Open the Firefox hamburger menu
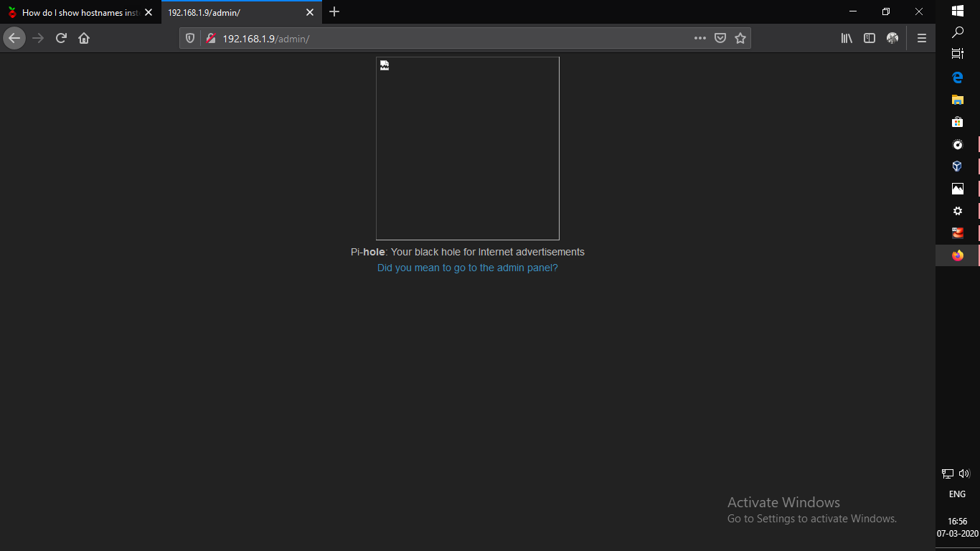Viewport: 980px width, 551px height. (921, 37)
